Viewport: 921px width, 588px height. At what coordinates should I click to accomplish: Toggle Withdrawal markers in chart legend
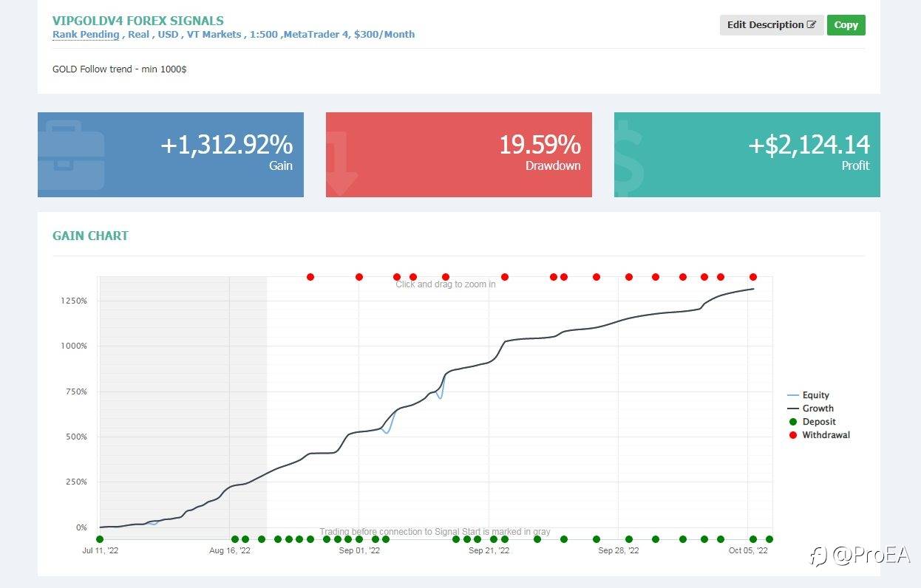818,435
